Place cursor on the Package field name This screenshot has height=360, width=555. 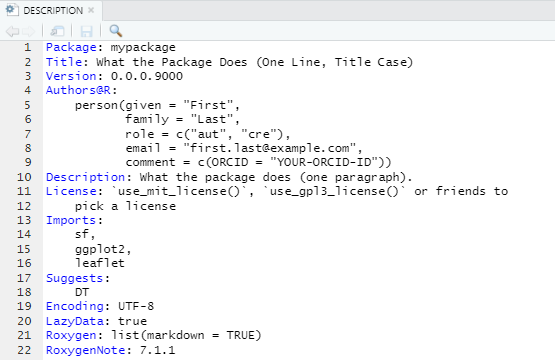coord(71,47)
